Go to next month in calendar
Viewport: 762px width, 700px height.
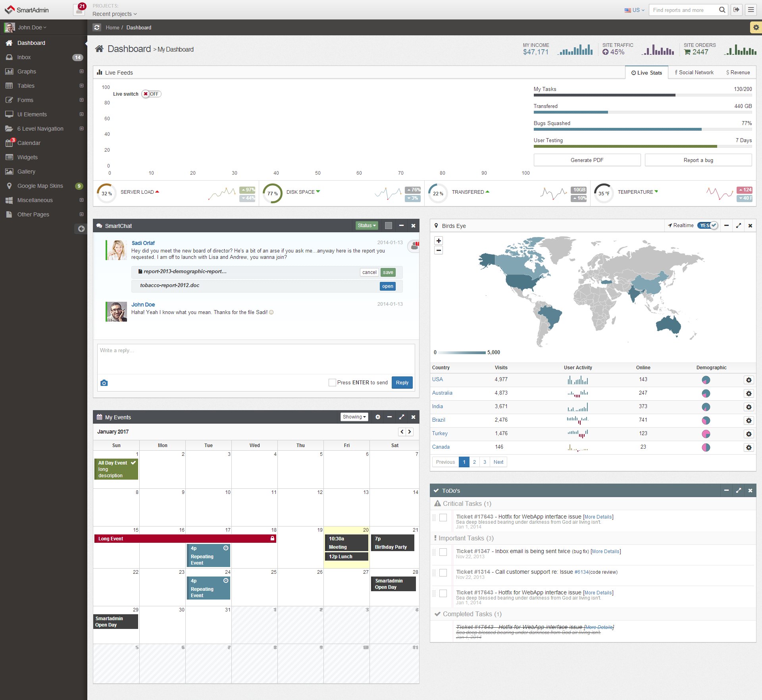coord(410,432)
